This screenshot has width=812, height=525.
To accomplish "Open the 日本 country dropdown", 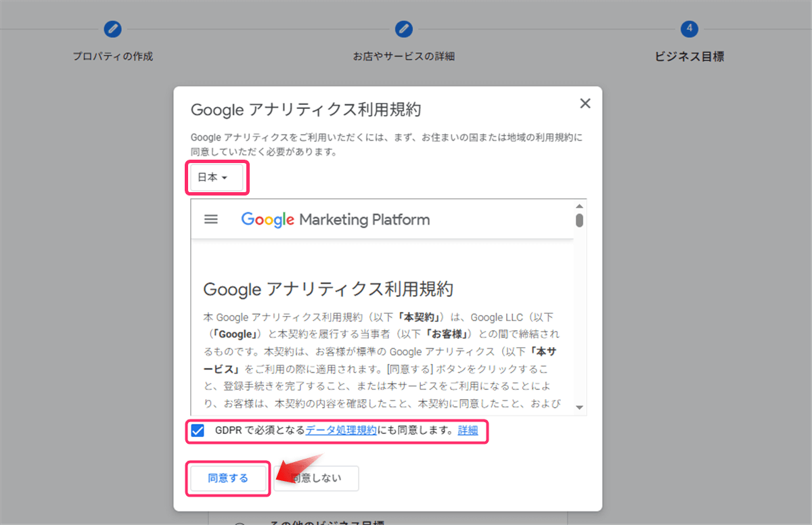I will click(x=216, y=177).
